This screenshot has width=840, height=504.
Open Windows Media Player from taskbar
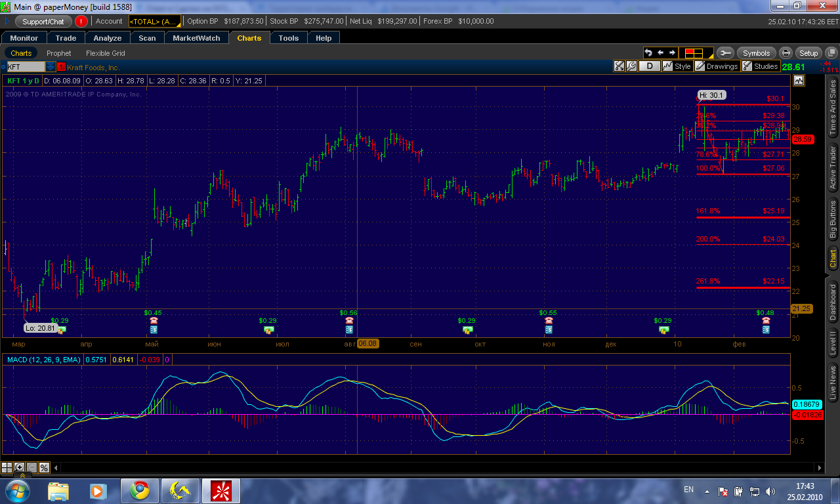[x=98, y=490]
